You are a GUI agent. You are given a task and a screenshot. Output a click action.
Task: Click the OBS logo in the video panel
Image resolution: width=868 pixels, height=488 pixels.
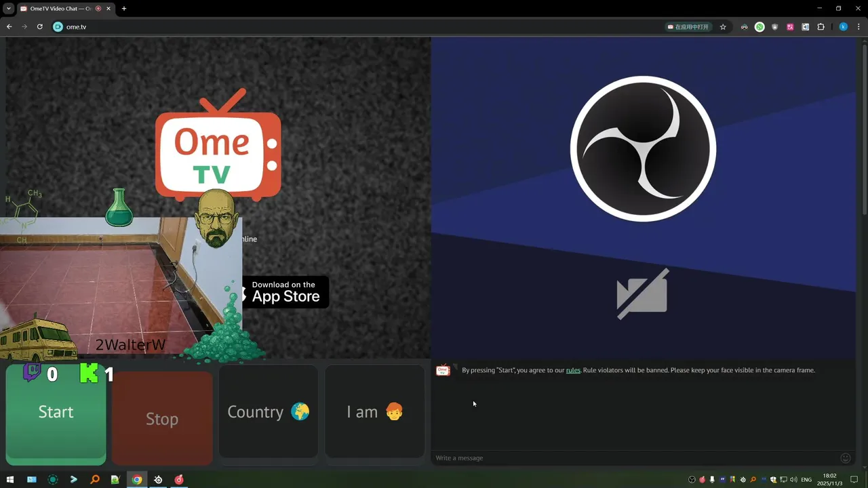(643, 148)
